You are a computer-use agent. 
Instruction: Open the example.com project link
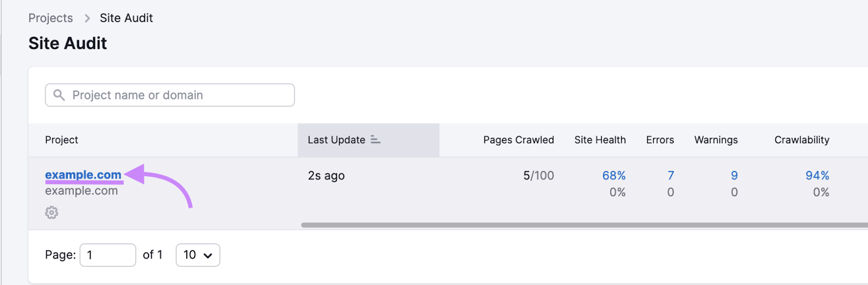(83, 175)
